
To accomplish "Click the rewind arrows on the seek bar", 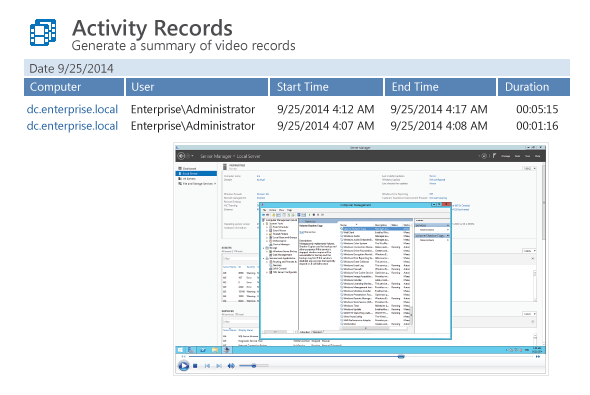I will point(183,356).
